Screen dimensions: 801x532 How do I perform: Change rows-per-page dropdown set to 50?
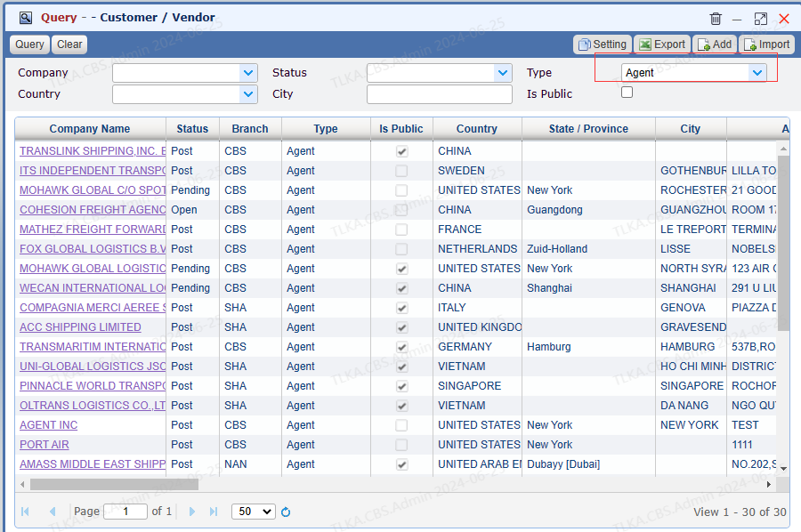[254, 512]
